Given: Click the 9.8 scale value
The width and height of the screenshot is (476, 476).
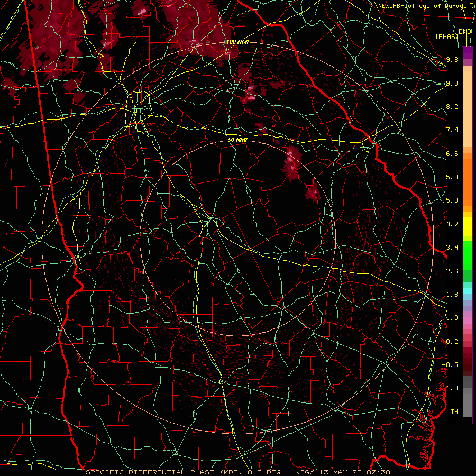Looking at the screenshot, I should tap(452, 59).
